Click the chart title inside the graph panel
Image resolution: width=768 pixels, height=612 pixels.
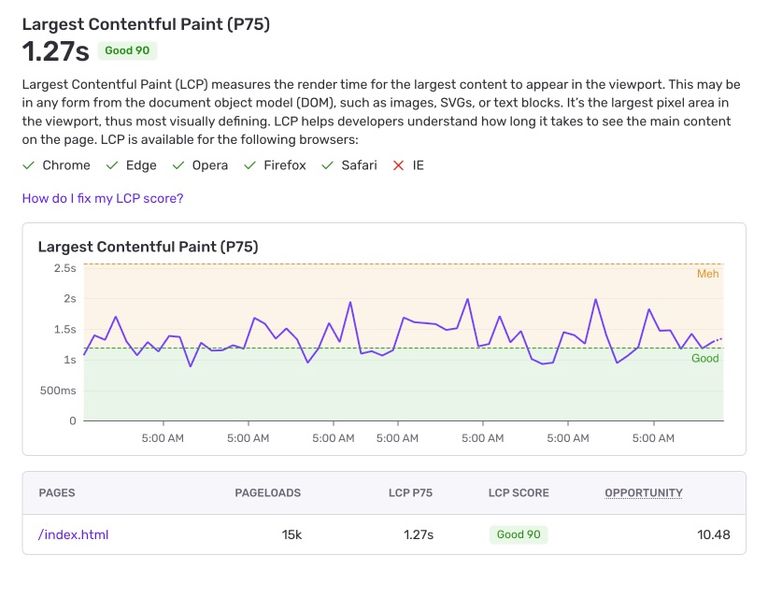147,246
